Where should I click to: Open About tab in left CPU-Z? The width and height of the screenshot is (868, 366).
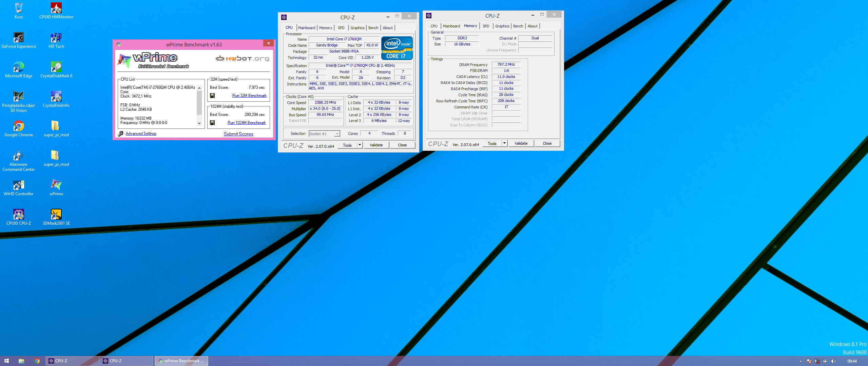pos(388,28)
